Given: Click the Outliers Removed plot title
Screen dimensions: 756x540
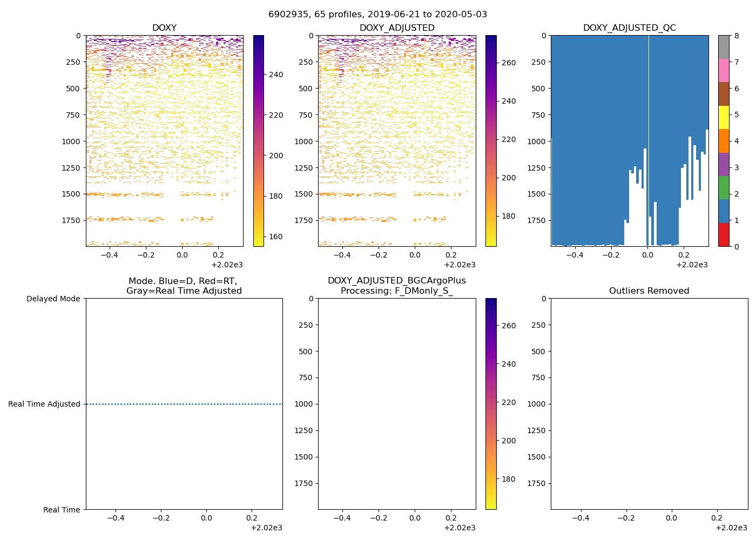Looking at the screenshot, I should (x=649, y=291).
